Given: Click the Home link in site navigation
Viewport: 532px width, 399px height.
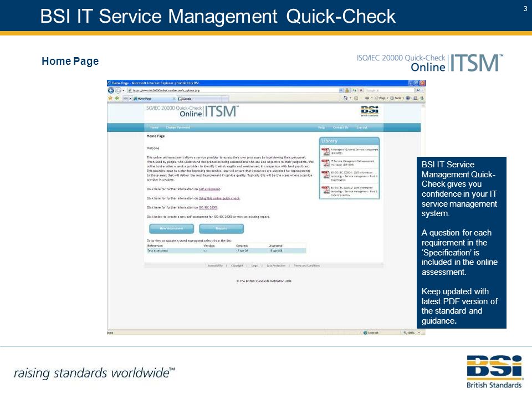Looking at the screenshot, I should (x=155, y=127).
